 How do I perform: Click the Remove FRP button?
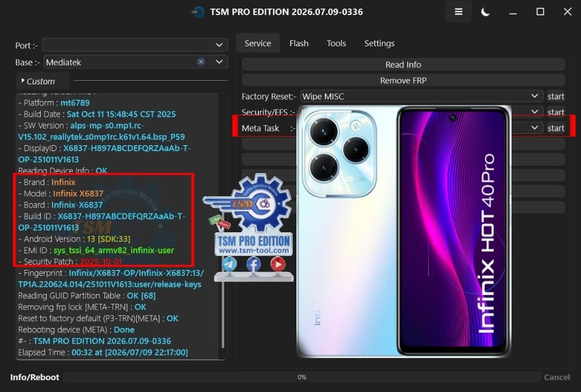click(403, 81)
